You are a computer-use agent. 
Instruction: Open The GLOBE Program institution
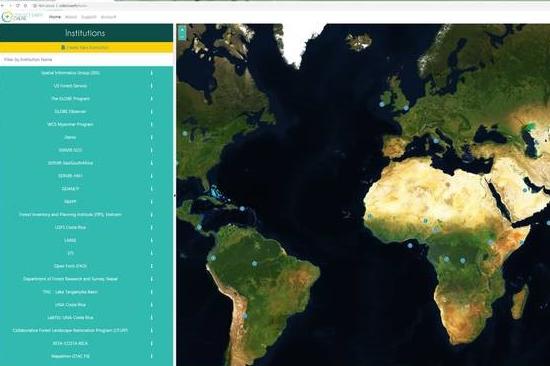(71, 99)
